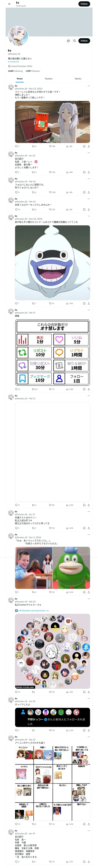This screenshot has width=98, height=868.
Task: Open the three-dot menu on Feb 13 post
Action: click(89, 310)
